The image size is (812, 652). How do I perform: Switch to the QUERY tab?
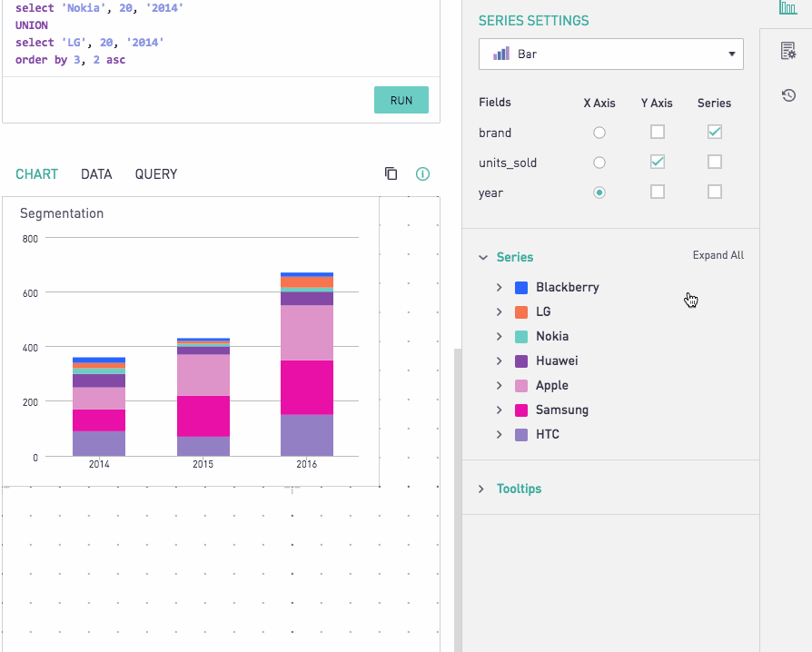point(156,174)
